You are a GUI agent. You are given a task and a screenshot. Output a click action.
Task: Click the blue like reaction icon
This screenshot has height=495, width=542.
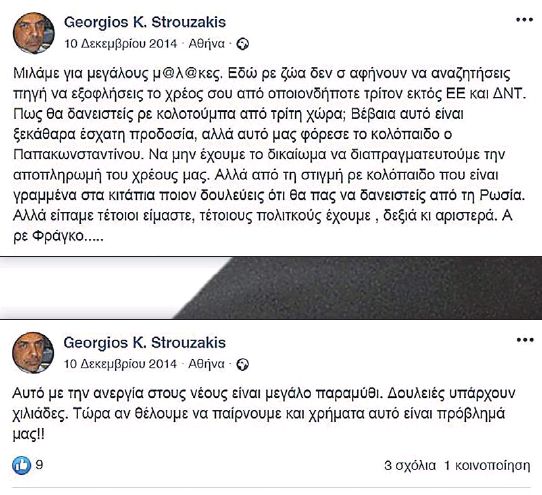click(21, 465)
